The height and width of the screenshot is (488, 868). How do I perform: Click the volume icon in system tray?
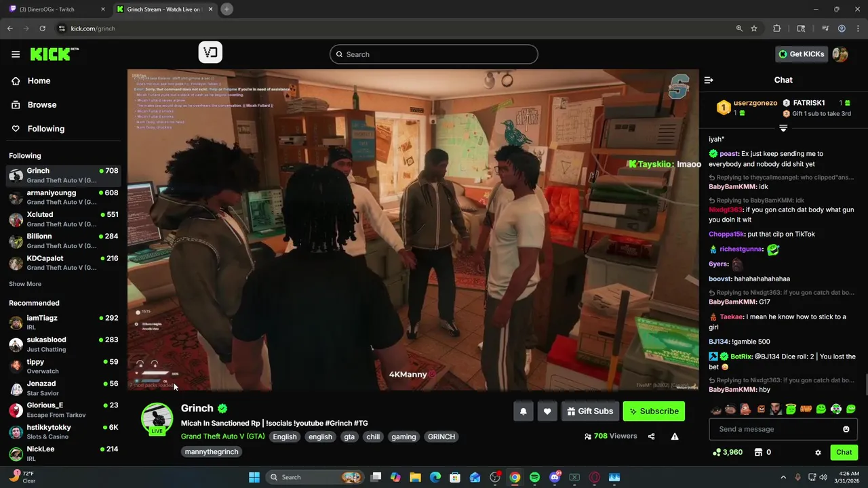(823, 477)
